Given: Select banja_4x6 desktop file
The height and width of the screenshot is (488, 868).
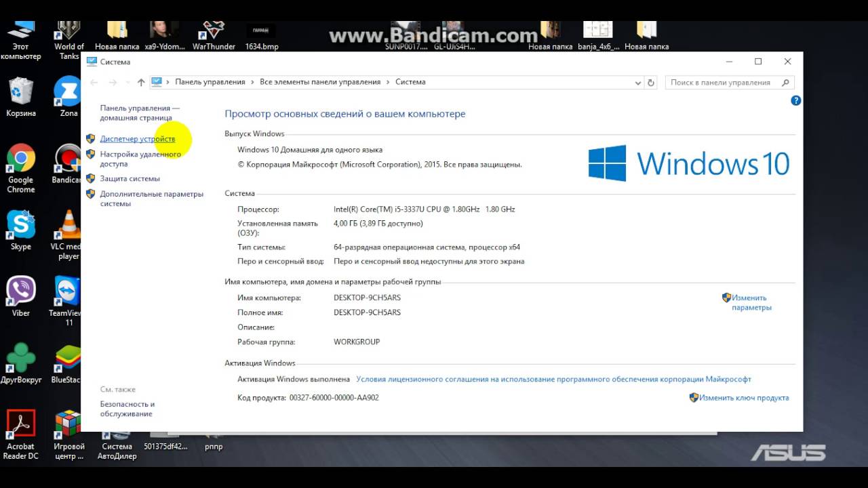Looking at the screenshot, I should tap(598, 36).
